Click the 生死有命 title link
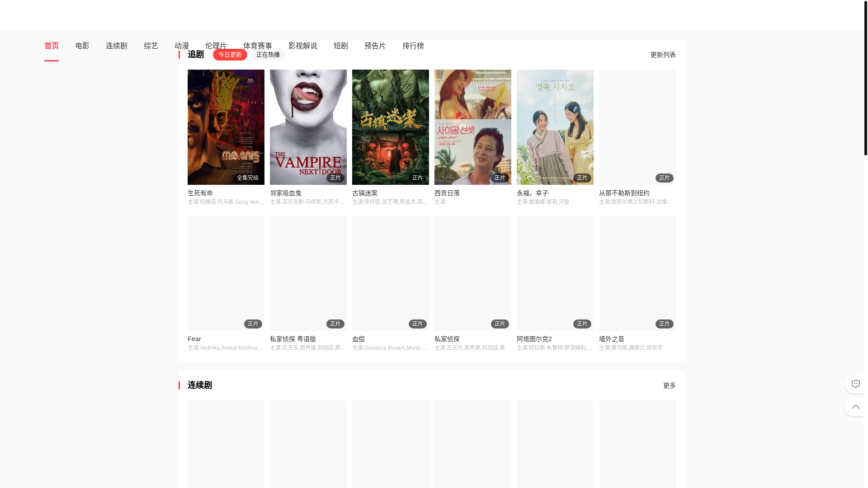Screen dimensions: 868x488 pos(200,193)
